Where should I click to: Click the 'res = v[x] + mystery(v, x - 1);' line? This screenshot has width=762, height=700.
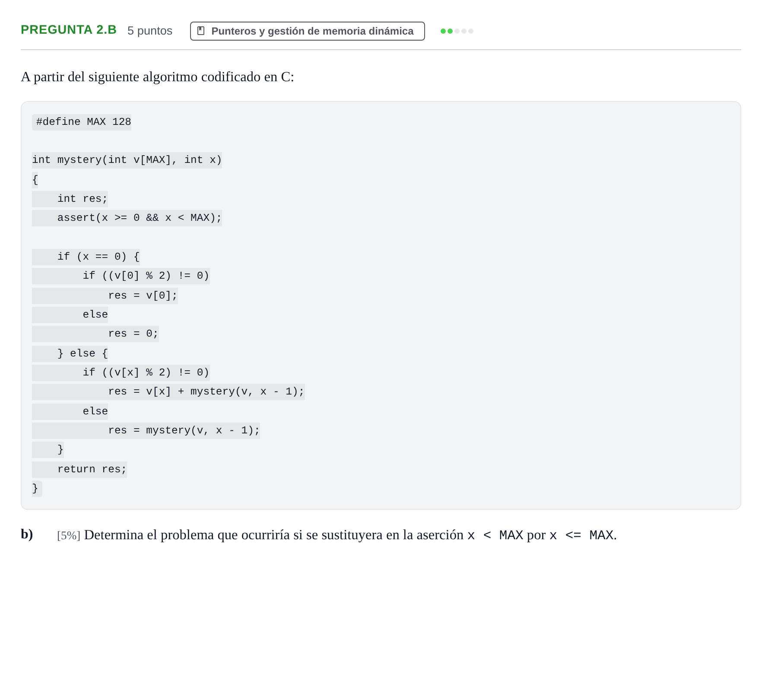coord(168,391)
